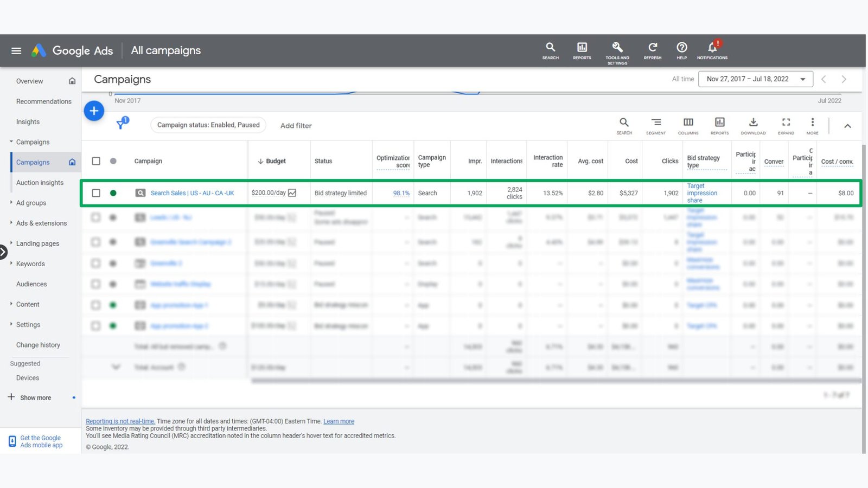Select all campaigns header checkbox
Image resolution: width=868 pixels, height=488 pixels.
click(x=96, y=161)
